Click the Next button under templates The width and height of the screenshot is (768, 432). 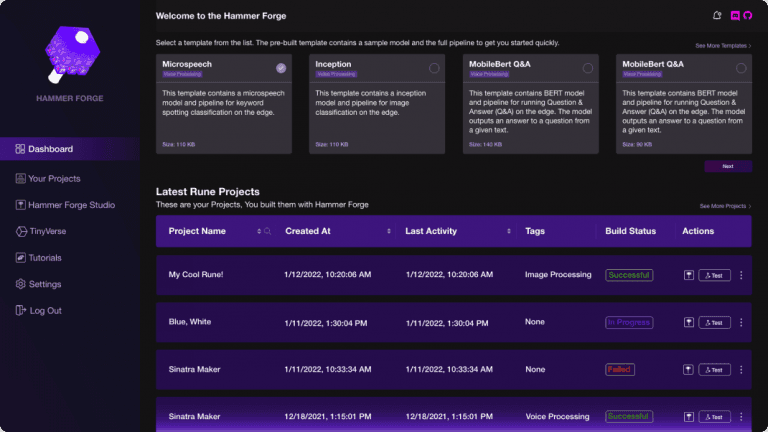(727, 166)
